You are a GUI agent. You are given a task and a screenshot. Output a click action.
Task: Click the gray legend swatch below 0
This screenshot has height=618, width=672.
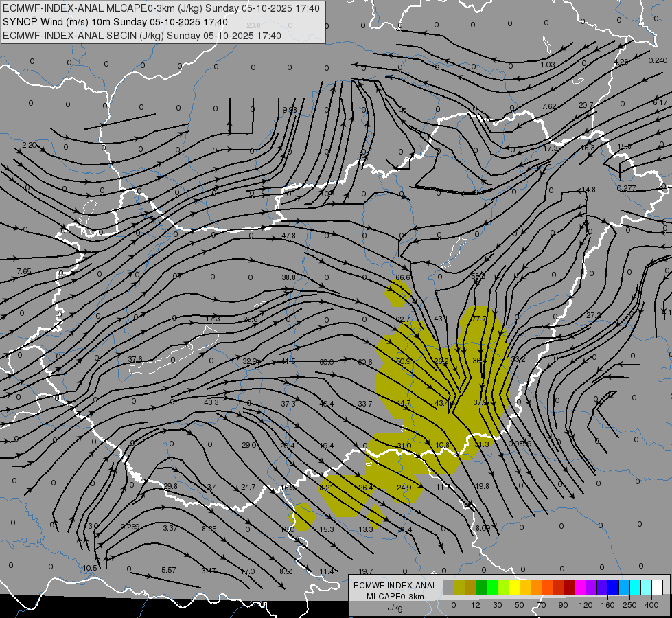449,587
